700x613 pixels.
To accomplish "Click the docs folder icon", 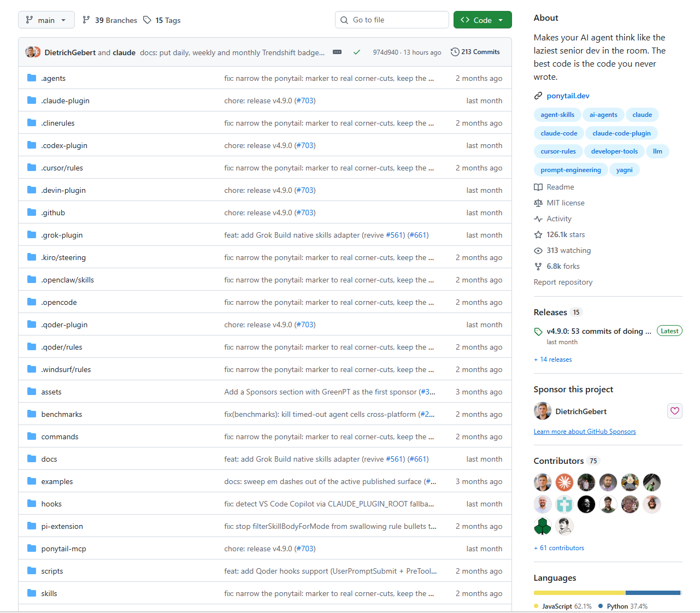I will coord(32,459).
